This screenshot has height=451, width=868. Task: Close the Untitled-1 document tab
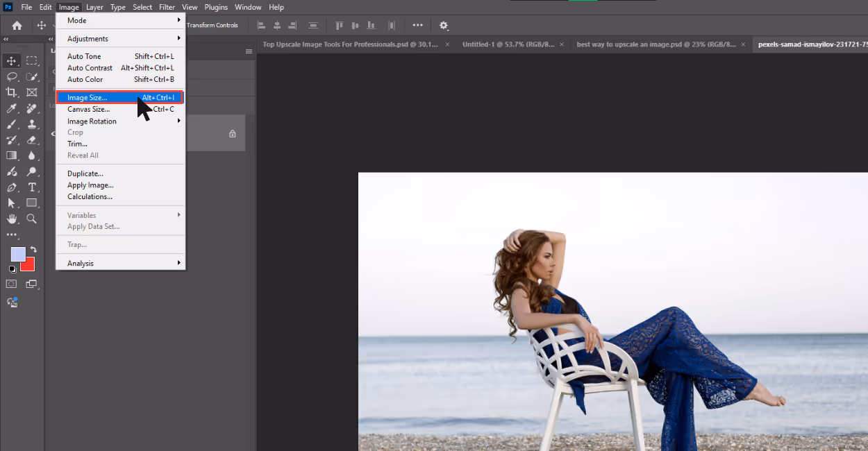click(x=562, y=44)
